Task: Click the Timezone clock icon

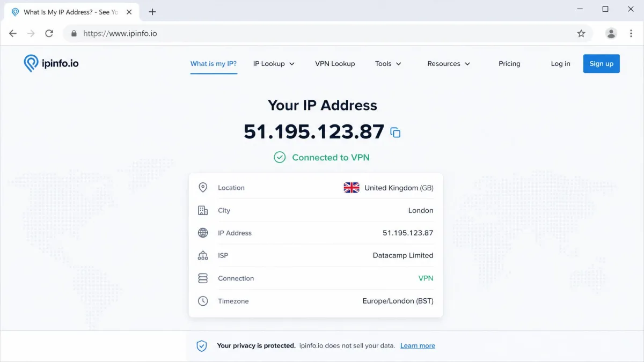Action: tap(203, 301)
